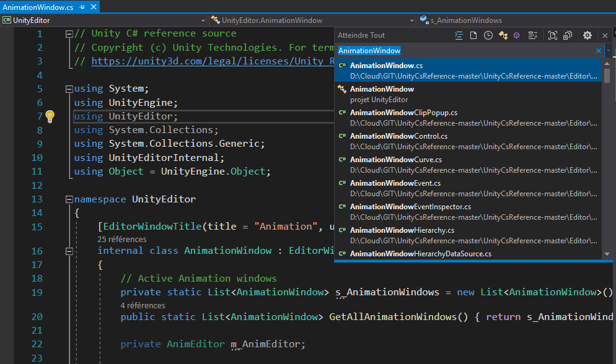Click 'using UnityEditorInternal;' line
The width and height of the screenshot is (616, 364).
point(149,158)
